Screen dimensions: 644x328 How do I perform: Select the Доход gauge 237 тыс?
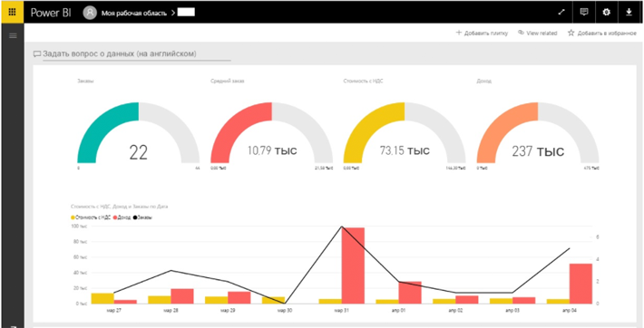pyautogui.click(x=538, y=132)
